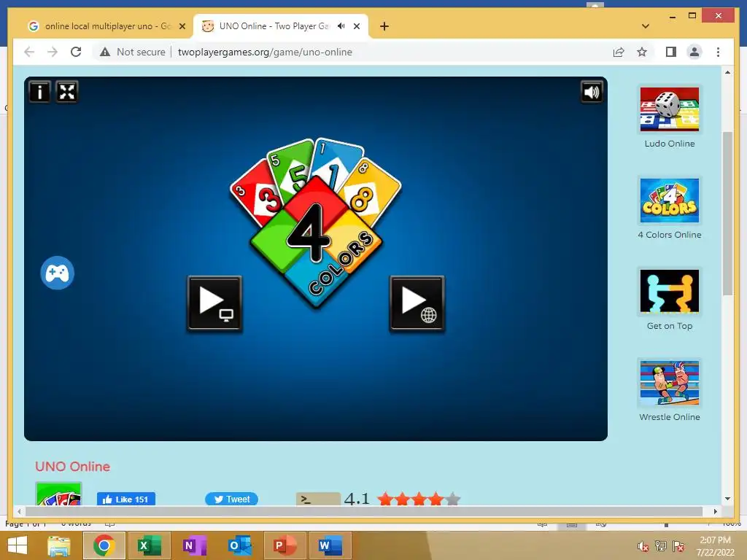The width and height of the screenshot is (747, 560).
Task: Click the Tweet button
Action: click(231, 499)
